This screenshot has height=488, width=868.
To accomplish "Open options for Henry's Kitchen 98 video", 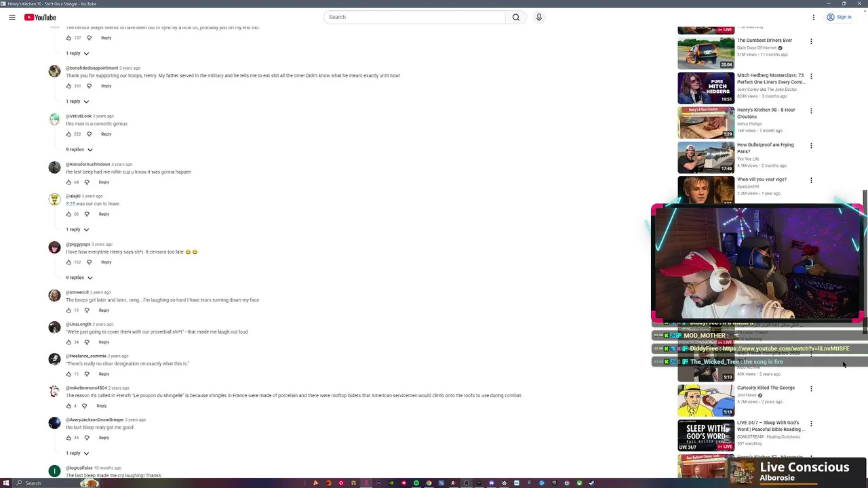I will click(x=811, y=110).
